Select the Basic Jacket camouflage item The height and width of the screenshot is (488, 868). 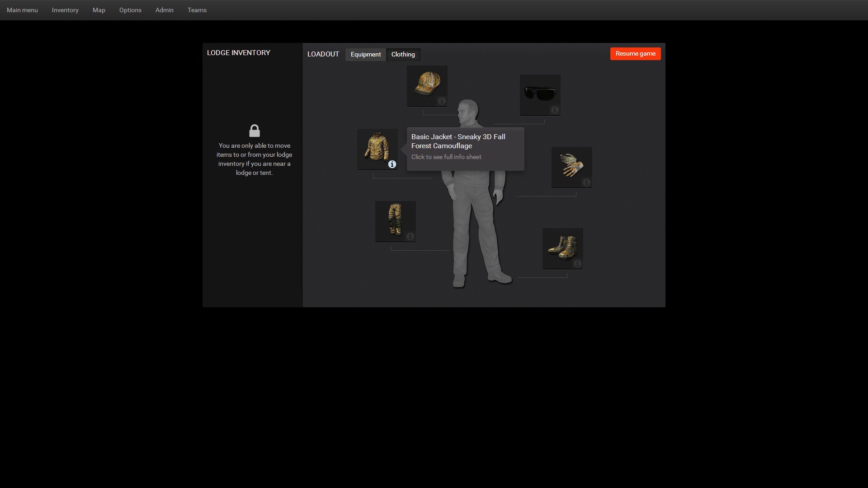[x=377, y=149]
